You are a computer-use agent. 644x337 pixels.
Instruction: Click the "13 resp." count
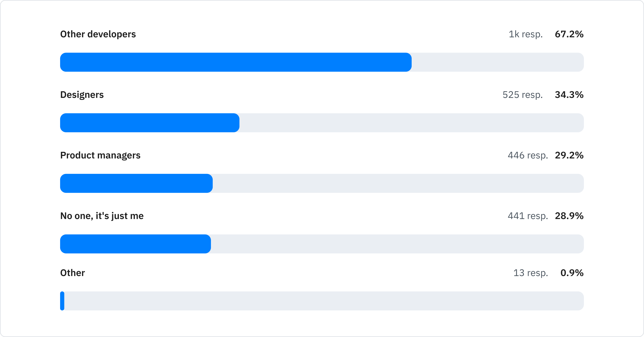(x=530, y=273)
